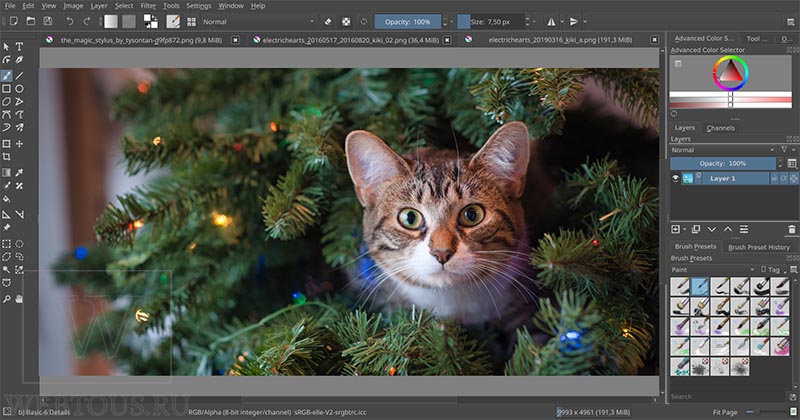Undo the last action

[x=70, y=21]
